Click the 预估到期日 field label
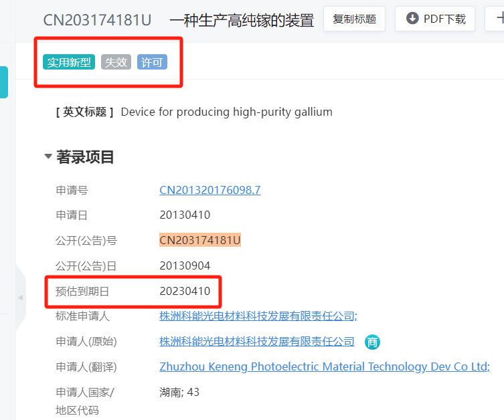The height and width of the screenshot is (420, 504). 82,291
